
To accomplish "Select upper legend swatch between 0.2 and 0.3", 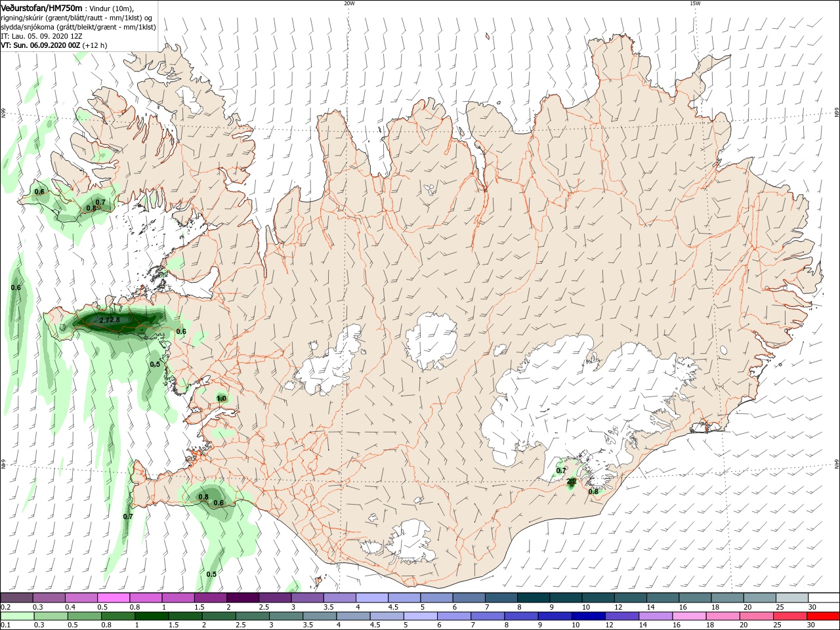I will click(17, 598).
